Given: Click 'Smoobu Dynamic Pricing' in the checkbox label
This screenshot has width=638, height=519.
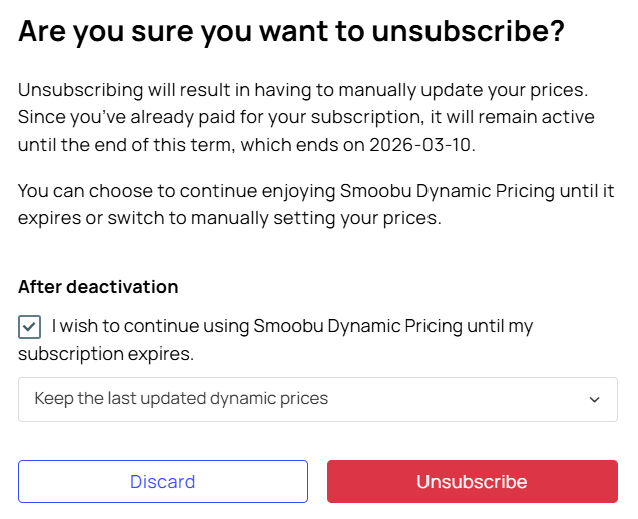Looking at the screenshot, I should [x=358, y=326].
